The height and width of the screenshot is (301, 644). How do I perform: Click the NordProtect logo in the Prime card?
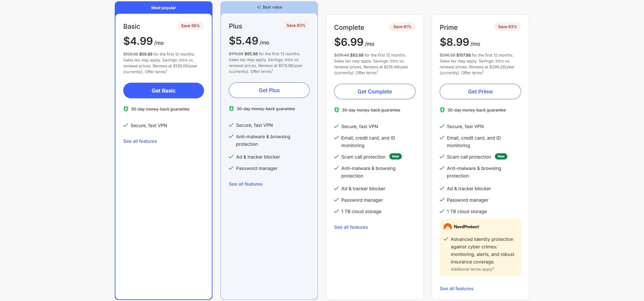point(461,226)
